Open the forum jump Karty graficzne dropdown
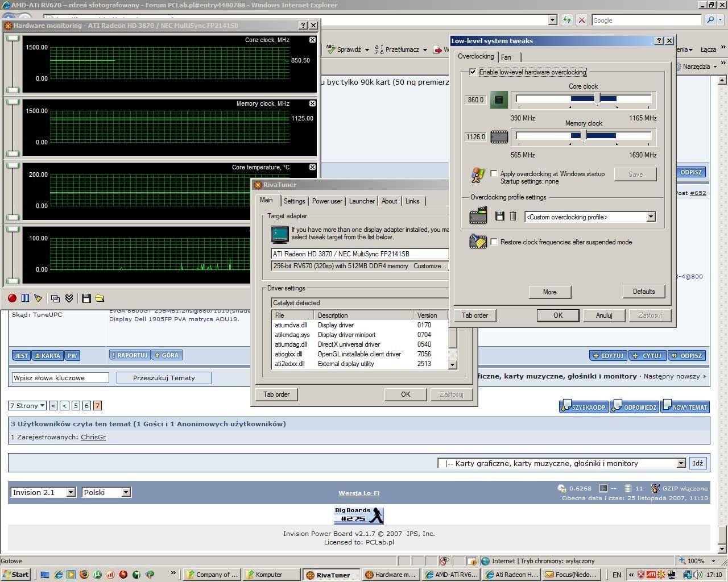The image size is (728, 582). coord(562,463)
